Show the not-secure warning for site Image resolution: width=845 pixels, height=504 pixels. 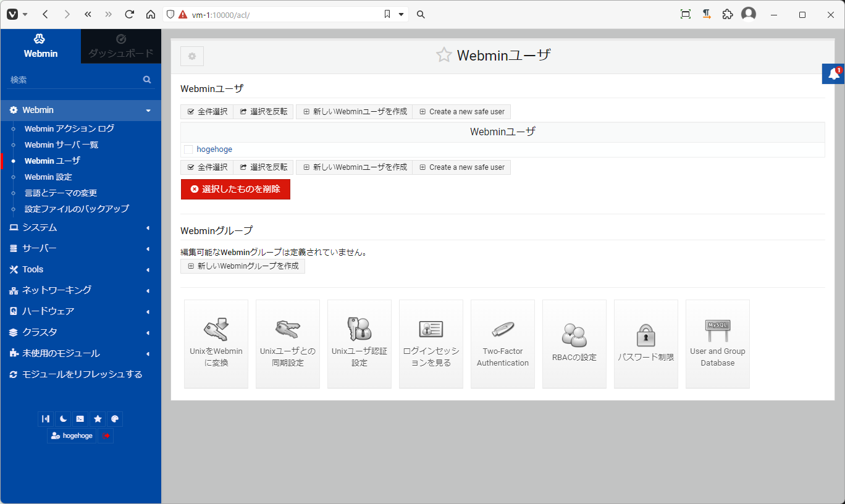(x=183, y=14)
